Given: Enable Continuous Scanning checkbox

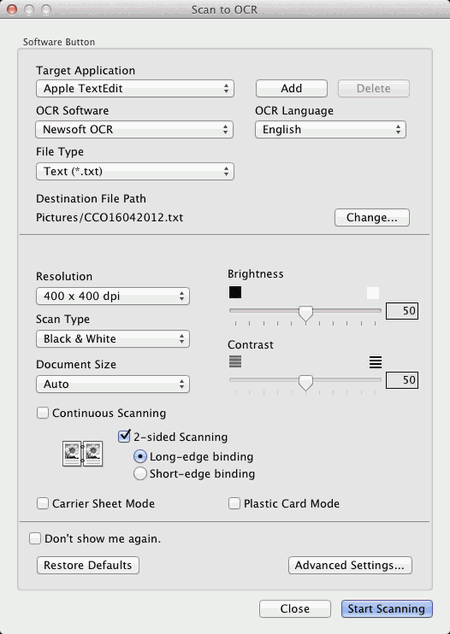Looking at the screenshot, I should [42, 413].
